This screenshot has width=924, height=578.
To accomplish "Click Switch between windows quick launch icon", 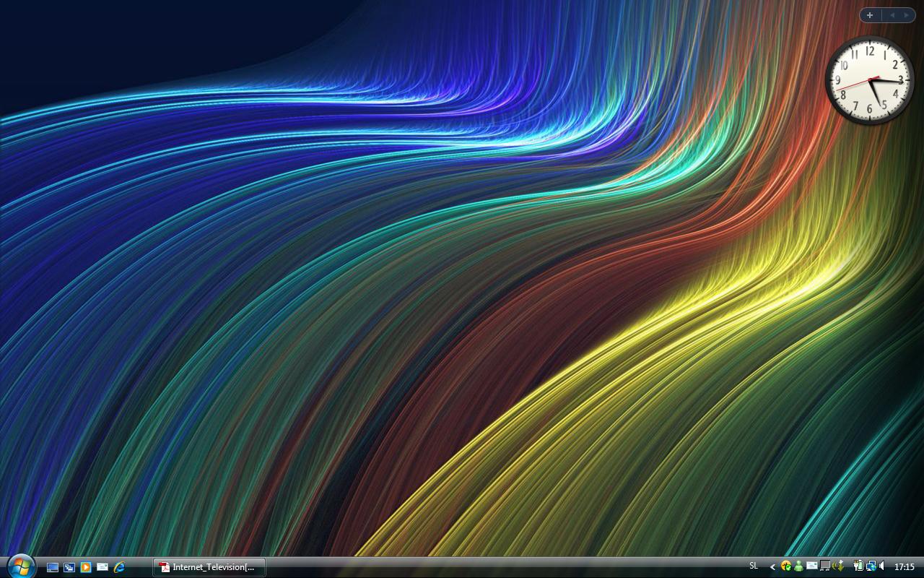I will coord(69,567).
